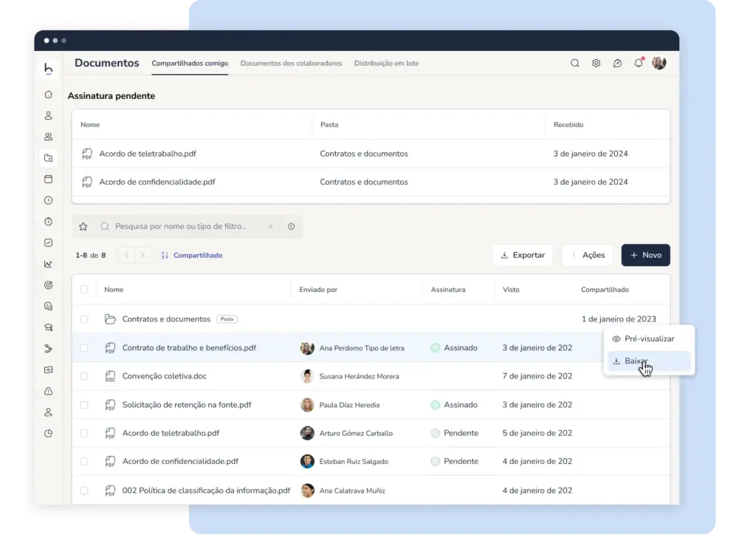Click the Assinatura column header
The width and height of the screenshot is (756, 535).
click(x=448, y=290)
